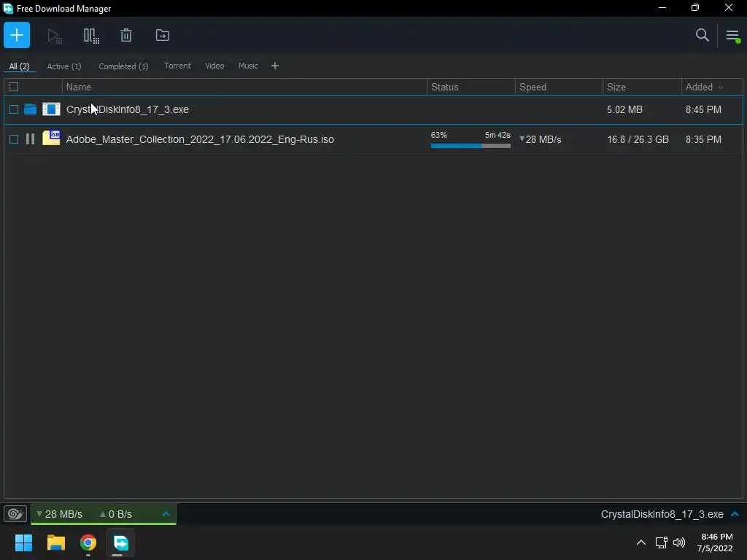747x560 pixels.
Task: Click the 28 MB/s speed in Adobe row
Action: coord(541,139)
